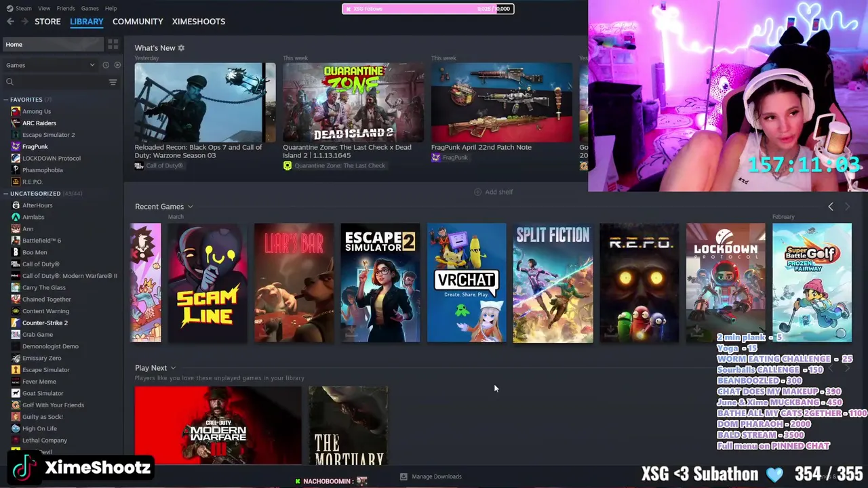Toggle the library grid view icon
The image size is (868, 488).
[x=113, y=44]
